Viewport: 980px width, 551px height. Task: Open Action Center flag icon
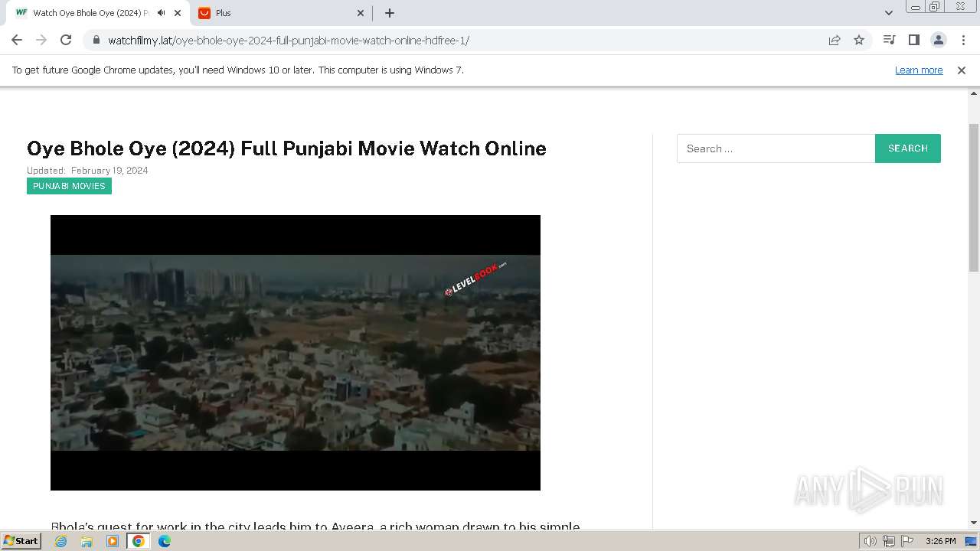coord(907,541)
